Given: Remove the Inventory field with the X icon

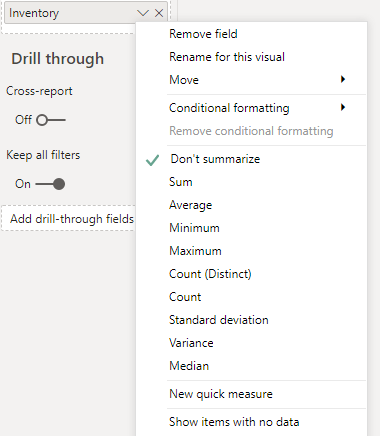Looking at the screenshot, I should 159,13.
